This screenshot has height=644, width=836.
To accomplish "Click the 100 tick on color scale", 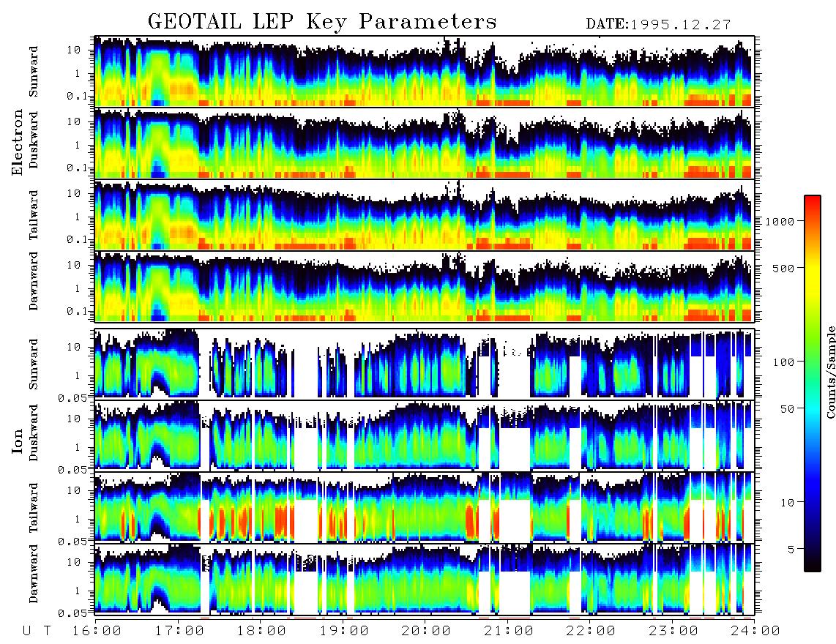I will point(783,362).
